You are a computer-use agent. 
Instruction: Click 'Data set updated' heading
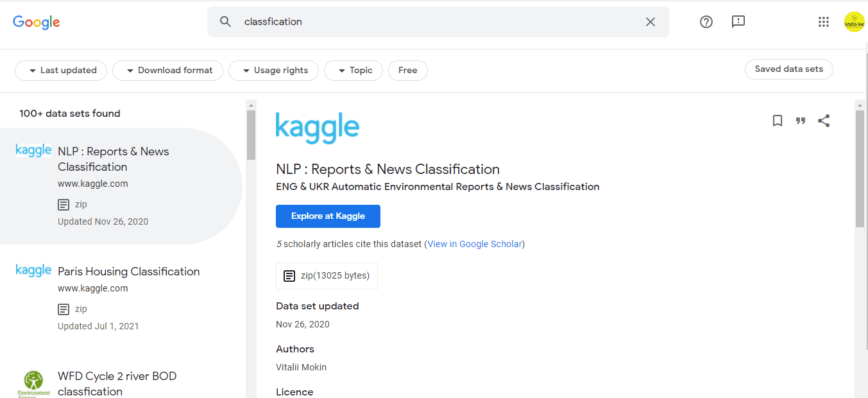coord(318,306)
